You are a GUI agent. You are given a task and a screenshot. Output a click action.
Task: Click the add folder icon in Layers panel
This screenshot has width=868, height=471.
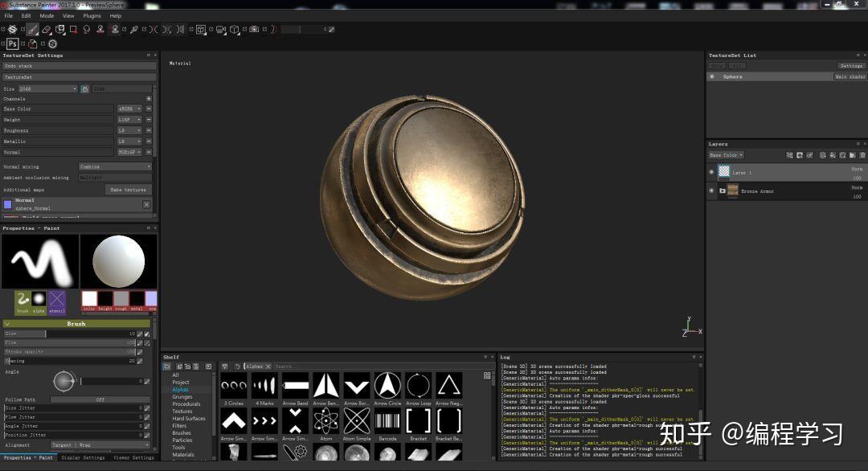click(x=853, y=155)
